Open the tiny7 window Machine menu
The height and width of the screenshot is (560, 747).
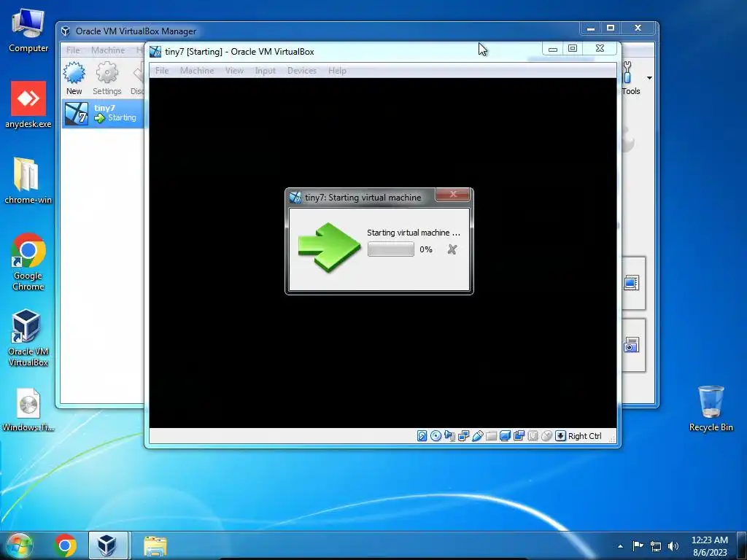tap(197, 71)
